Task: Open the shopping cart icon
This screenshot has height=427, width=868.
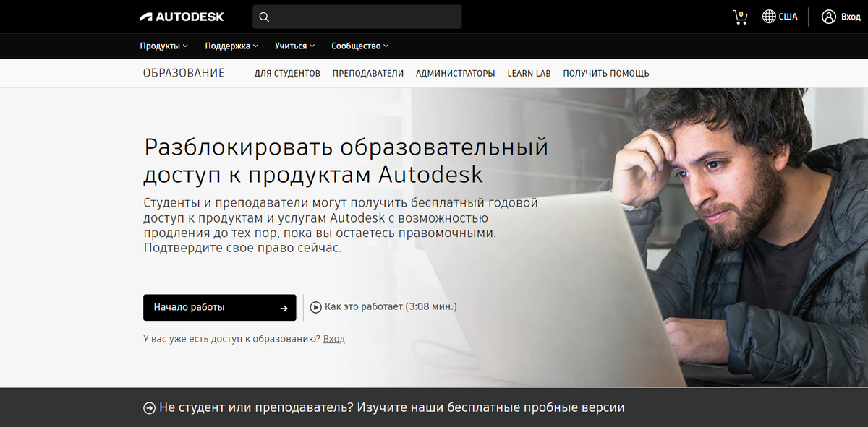Action: pyautogui.click(x=740, y=17)
